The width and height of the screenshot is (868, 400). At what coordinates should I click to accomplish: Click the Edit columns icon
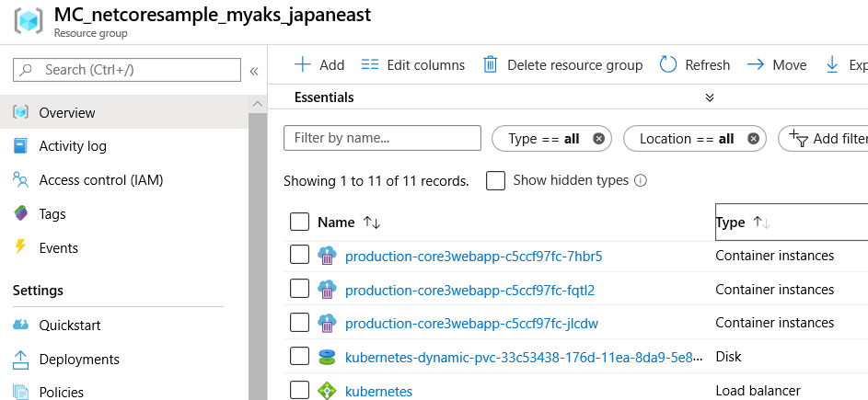click(x=370, y=64)
